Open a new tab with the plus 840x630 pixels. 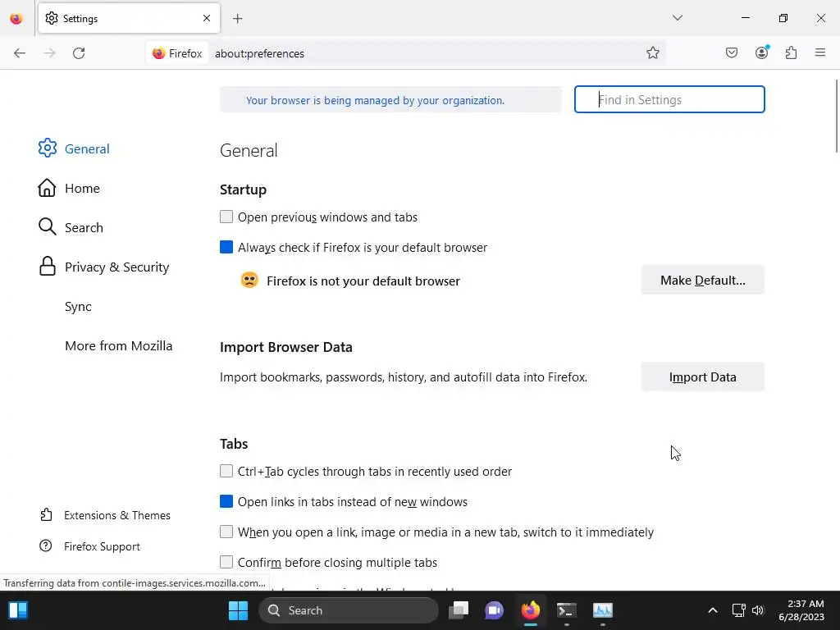[x=237, y=19]
